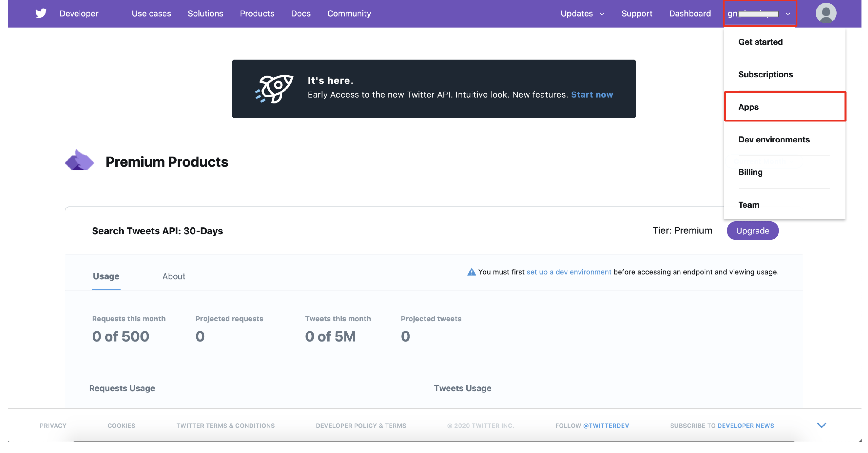The width and height of the screenshot is (868, 453).
Task: Click the Requests Usage heading
Action: click(x=122, y=388)
